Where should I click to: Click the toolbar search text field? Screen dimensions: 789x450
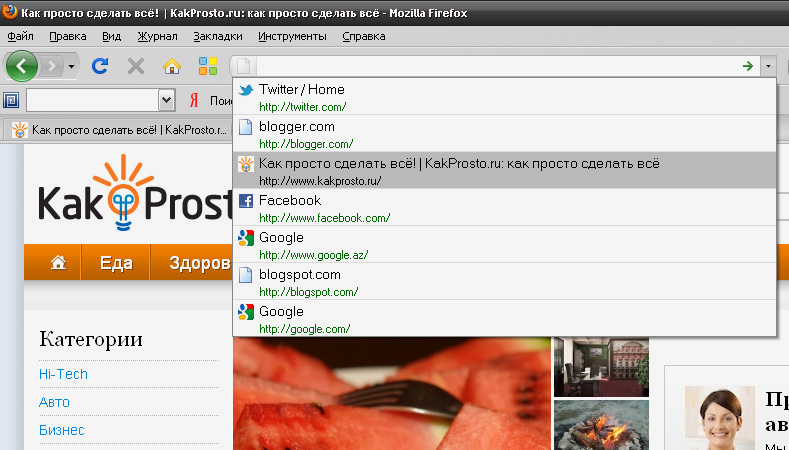92,100
